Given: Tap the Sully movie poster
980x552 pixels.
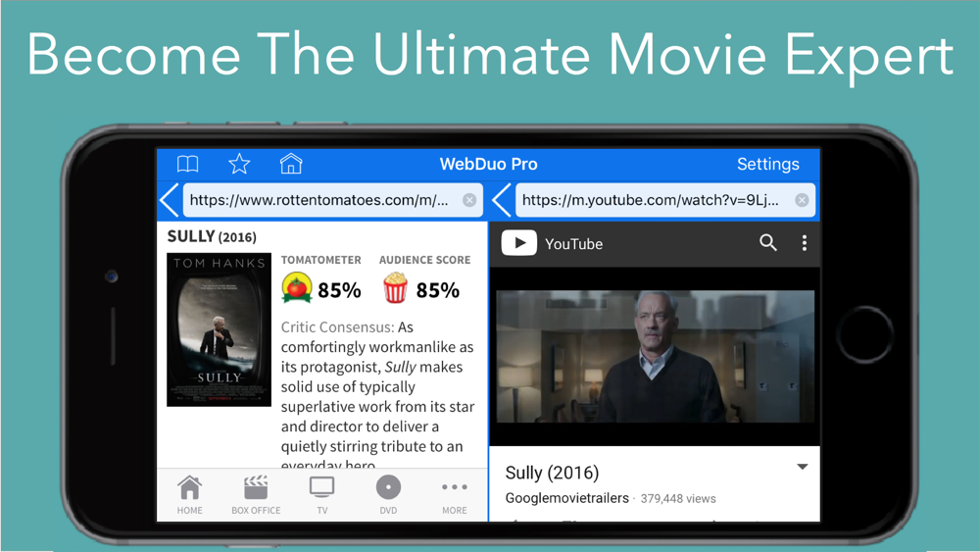Looking at the screenshot, I should point(219,329).
